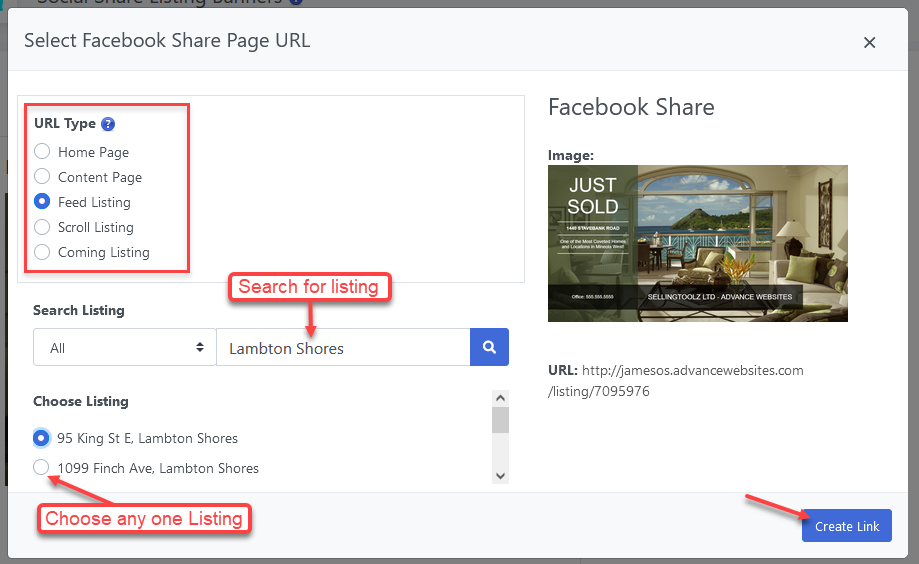Click the Lambton Shores search text field
This screenshot has height=564, width=919.
click(x=342, y=348)
